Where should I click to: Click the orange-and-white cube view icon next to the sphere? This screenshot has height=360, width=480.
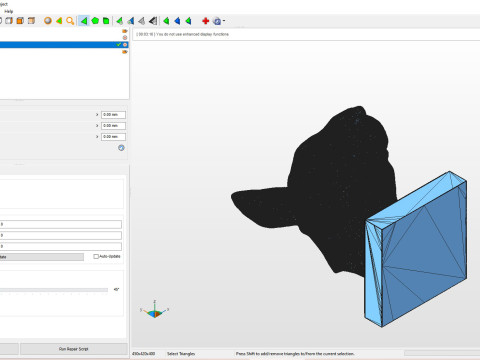tap(31, 21)
